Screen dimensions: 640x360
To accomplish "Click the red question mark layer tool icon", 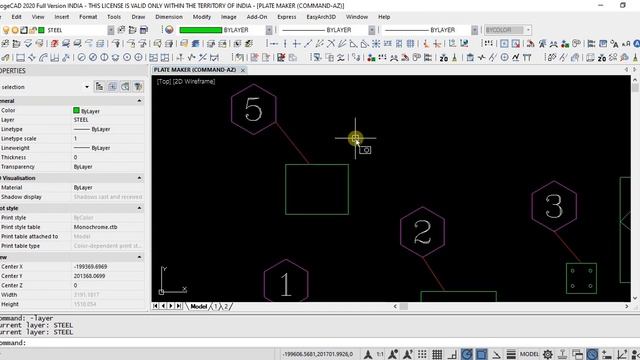I will coord(54,43).
